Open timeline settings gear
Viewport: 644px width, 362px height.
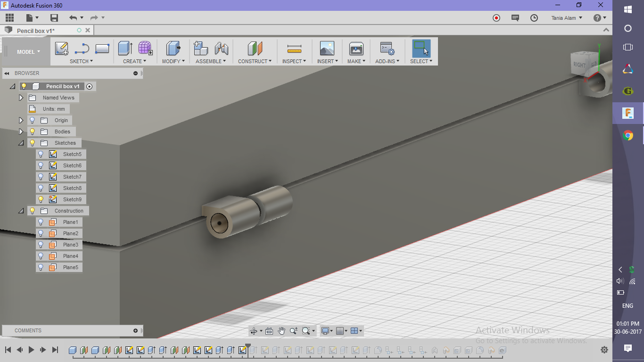tap(604, 350)
